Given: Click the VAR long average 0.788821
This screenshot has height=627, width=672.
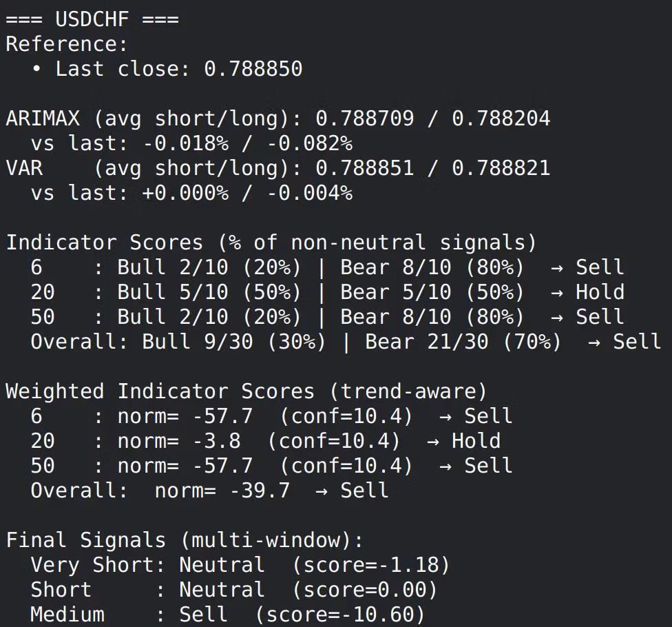Looking at the screenshot, I should (x=501, y=168).
